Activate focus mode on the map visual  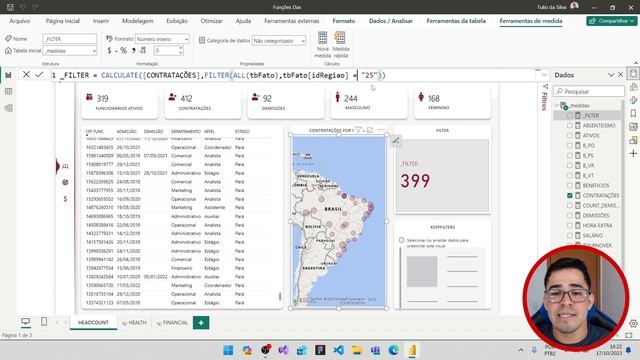370,130
